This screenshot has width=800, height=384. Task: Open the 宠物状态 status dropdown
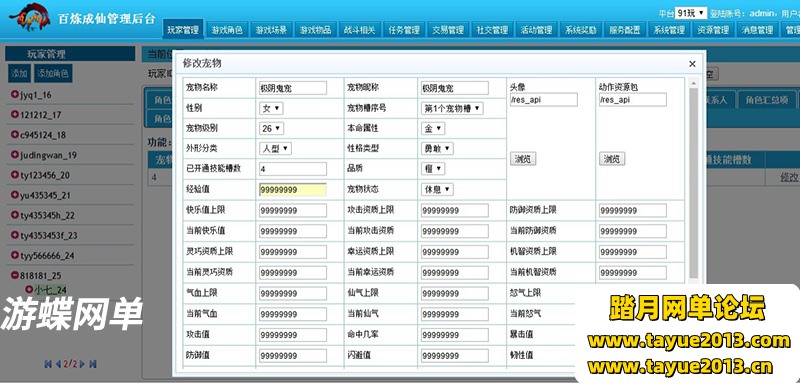pyautogui.click(x=437, y=189)
